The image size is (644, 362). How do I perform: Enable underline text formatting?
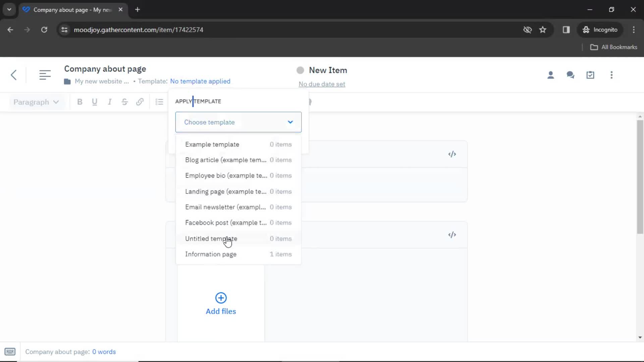point(95,102)
